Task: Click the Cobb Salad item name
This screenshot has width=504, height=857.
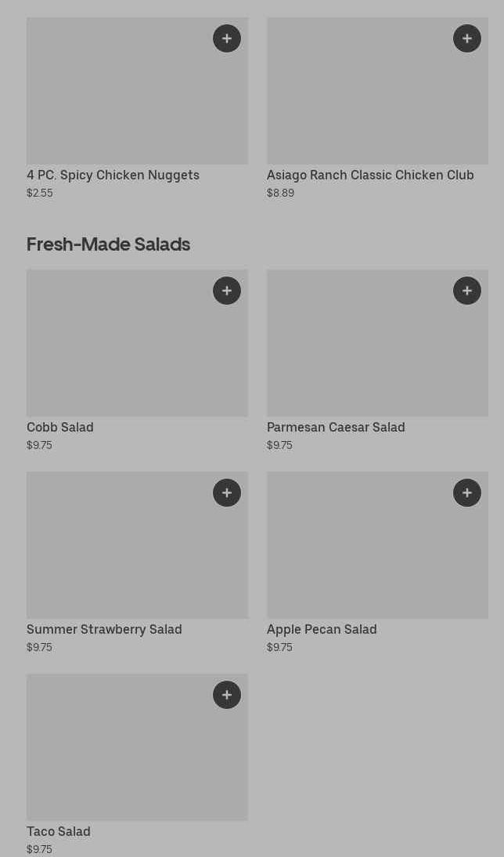Action: coord(60,428)
